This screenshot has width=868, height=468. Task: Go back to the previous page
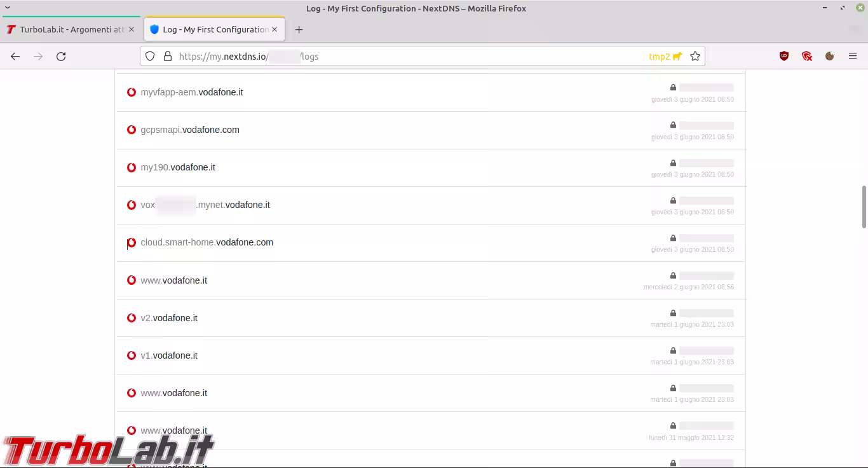click(x=15, y=56)
